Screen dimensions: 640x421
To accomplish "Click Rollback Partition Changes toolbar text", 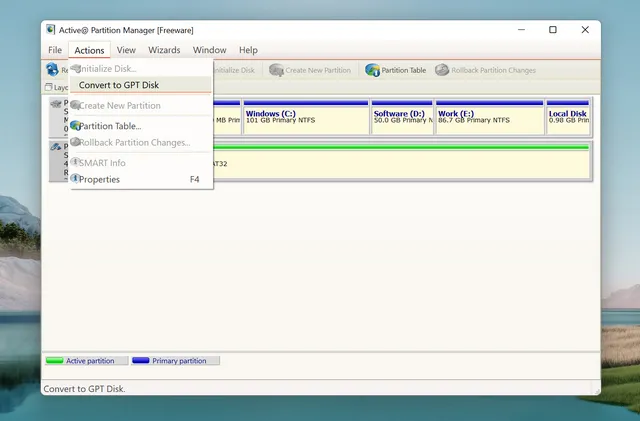I will [x=493, y=70].
